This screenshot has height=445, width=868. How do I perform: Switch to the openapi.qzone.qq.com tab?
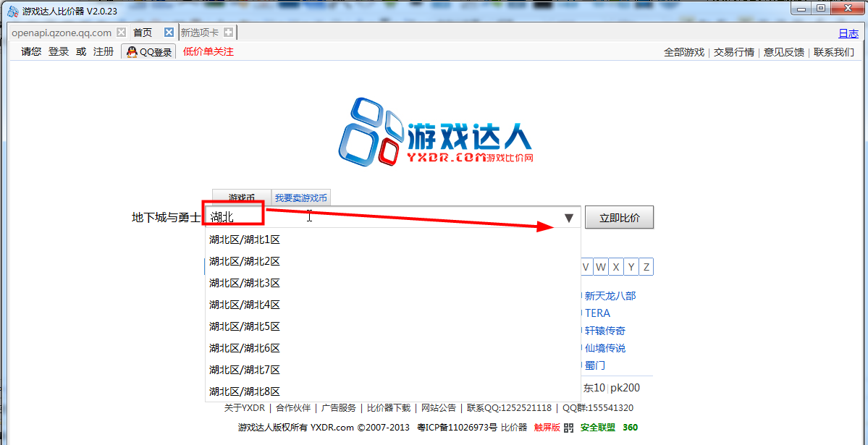click(x=62, y=33)
